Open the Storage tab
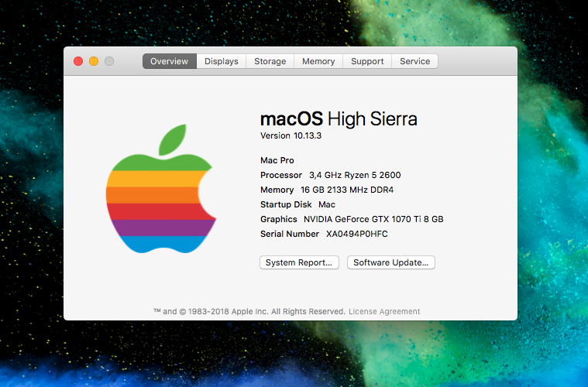Image resolution: width=588 pixels, height=387 pixels. point(270,61)
